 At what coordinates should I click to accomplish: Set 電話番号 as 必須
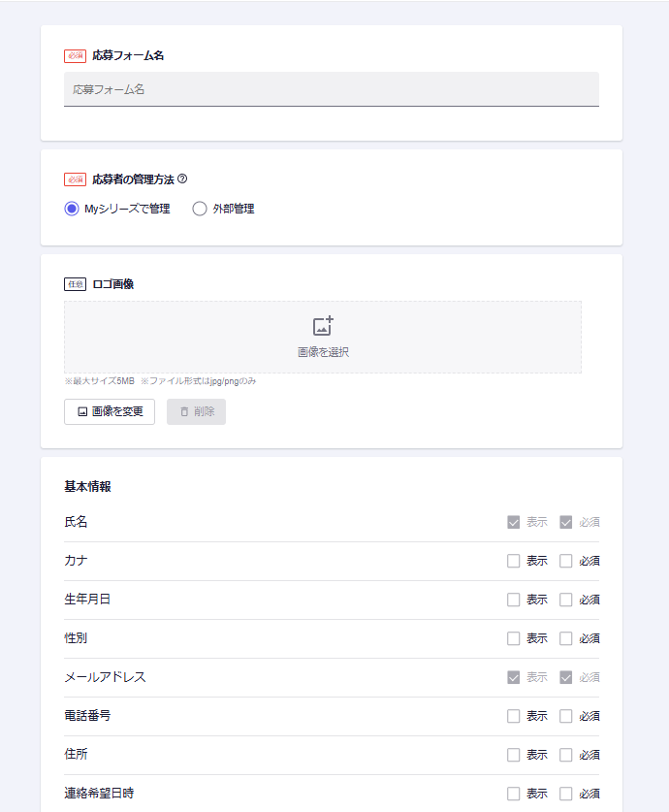(x=566, y=716)
